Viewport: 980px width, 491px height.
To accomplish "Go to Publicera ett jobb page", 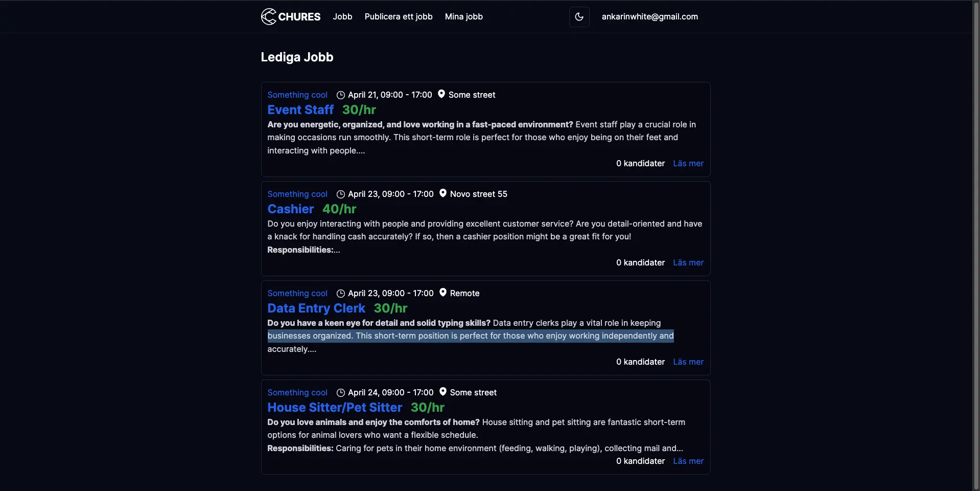I will pos(399,17).
